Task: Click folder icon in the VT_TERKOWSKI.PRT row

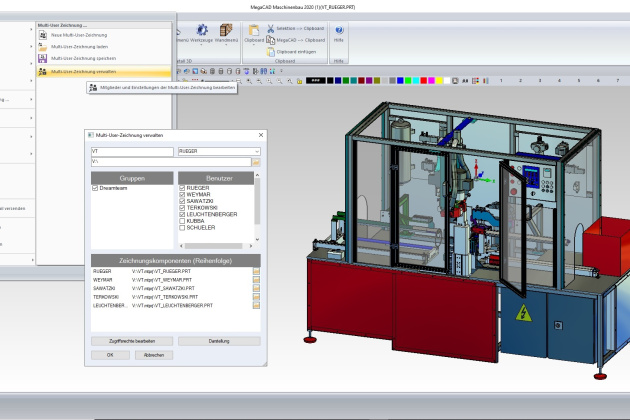Action: coord(256,297)
